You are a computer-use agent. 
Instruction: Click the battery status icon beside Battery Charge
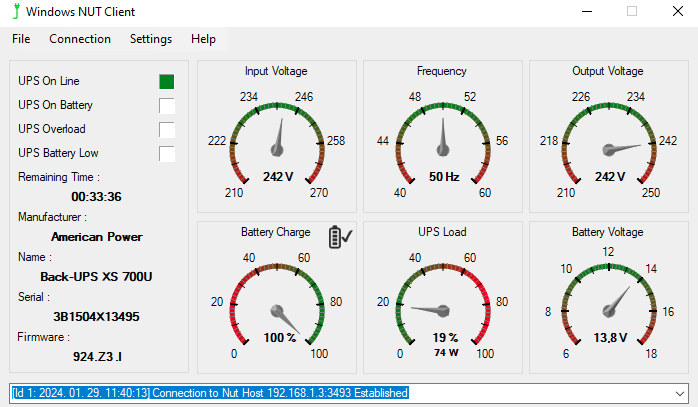point(341,236)
